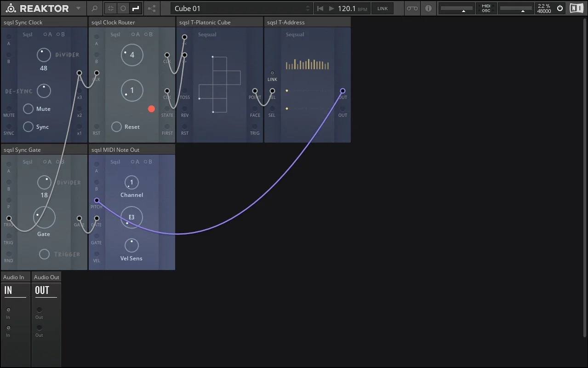
Task: Click the x1 output port on Sync Clock
Action: (79, 126)
